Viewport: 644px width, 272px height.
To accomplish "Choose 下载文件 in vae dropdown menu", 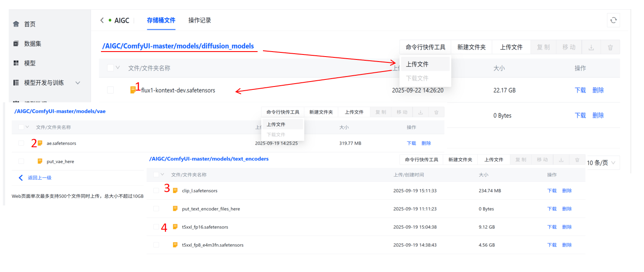I will pos(283,135).
